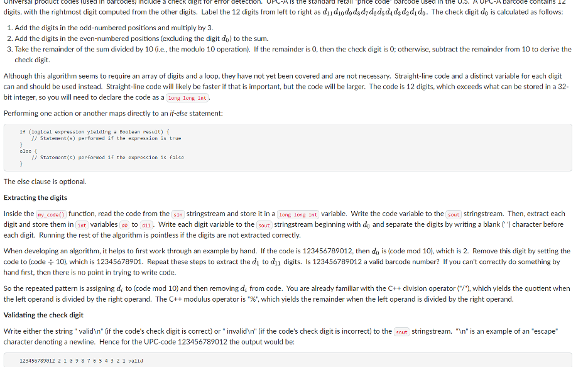Click the sample output line ending in 'valid'

click(x=81, y=361)
